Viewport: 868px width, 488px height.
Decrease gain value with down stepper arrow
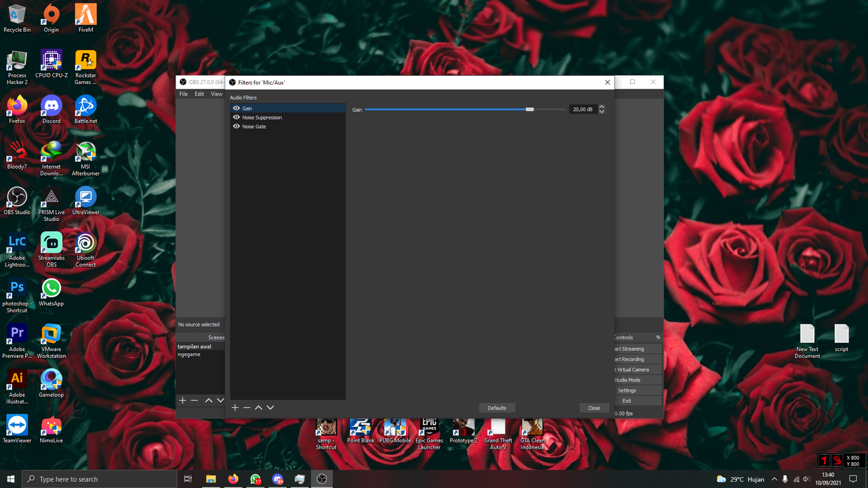pos(601,111)
